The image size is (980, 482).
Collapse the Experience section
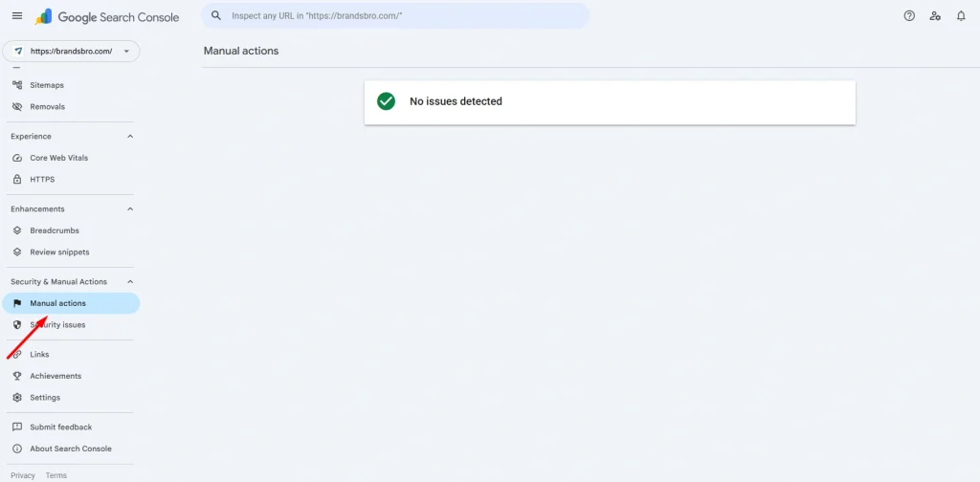pos(130,136)
